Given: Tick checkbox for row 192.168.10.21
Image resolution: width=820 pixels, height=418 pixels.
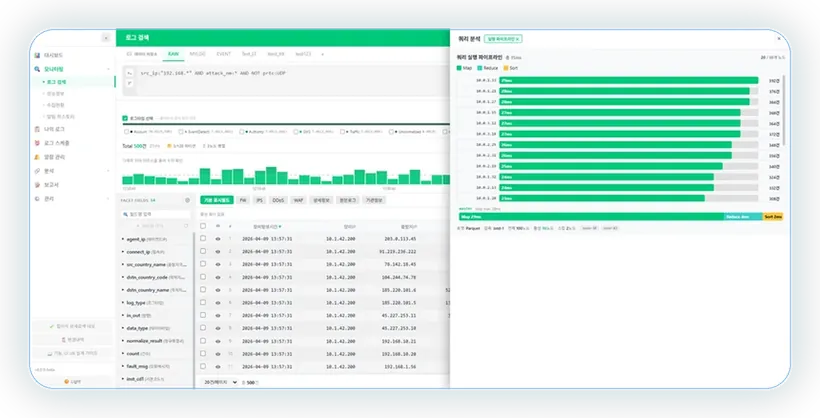Looking at the screenshot, I should click(203, 341).
